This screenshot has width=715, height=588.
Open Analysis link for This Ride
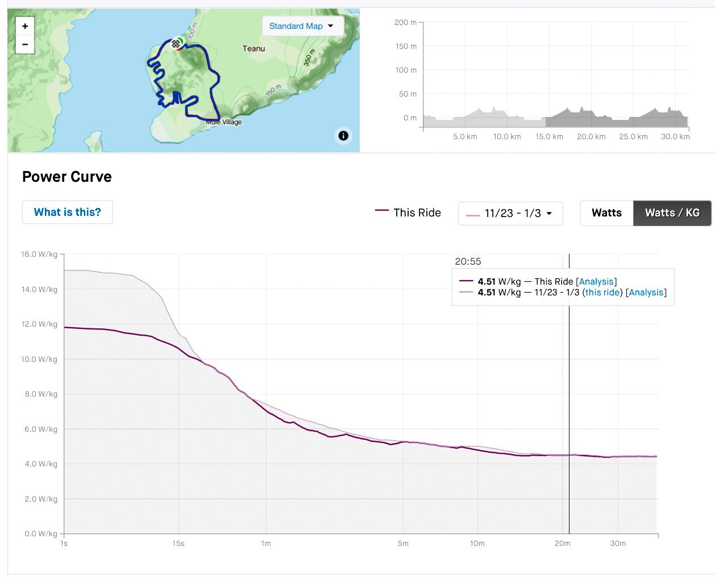click(596, 282)
